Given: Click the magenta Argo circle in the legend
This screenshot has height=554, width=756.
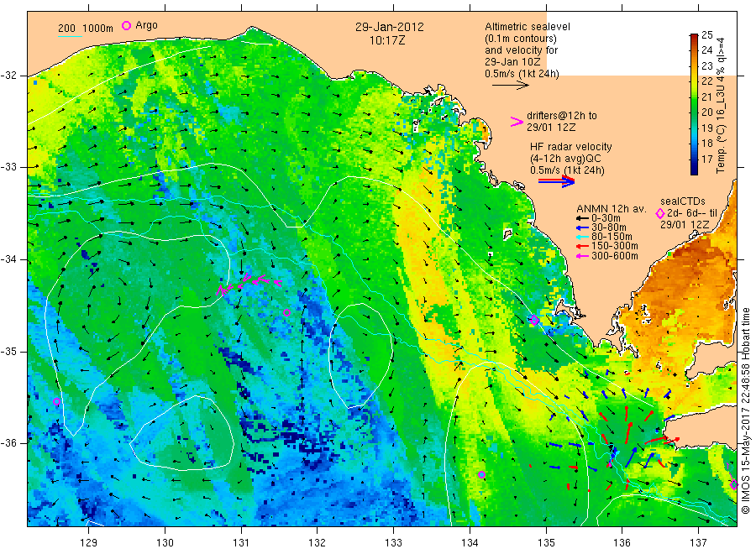Looking at the screenshot, I should (x=126, y=25).
